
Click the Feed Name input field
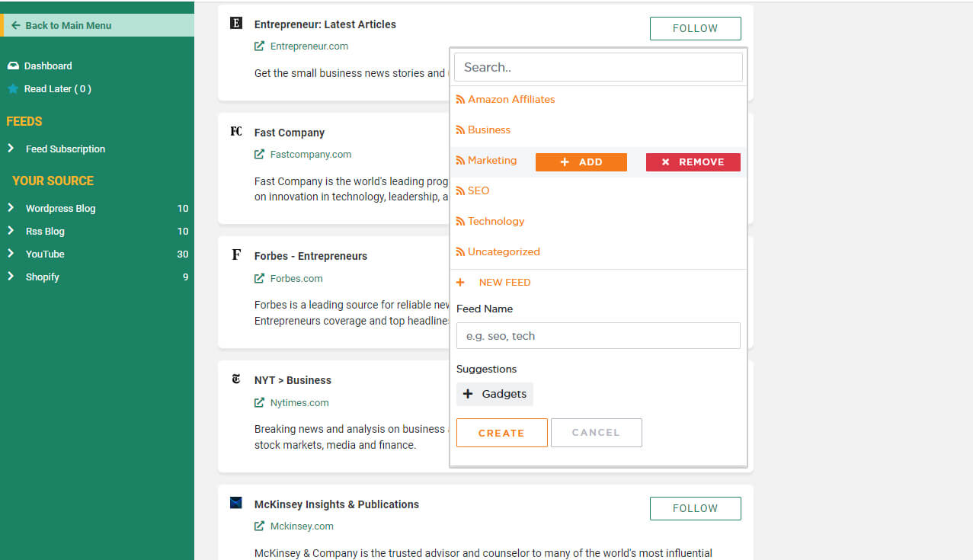(598, 336)
